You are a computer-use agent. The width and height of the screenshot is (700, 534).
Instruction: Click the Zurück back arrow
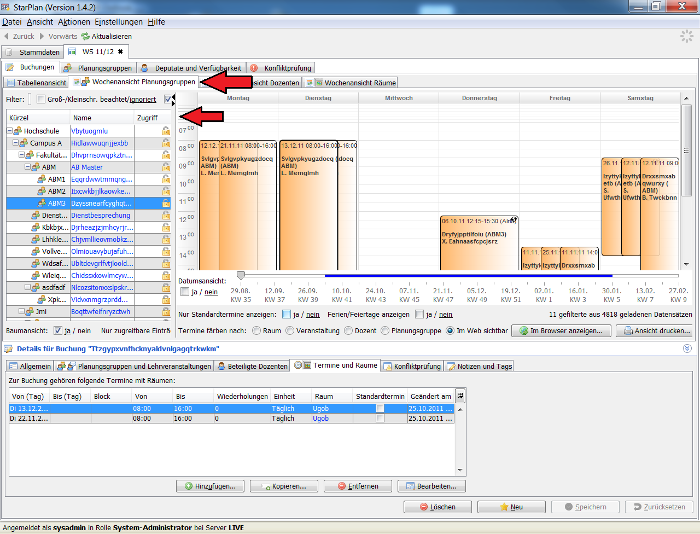(6, 36)
